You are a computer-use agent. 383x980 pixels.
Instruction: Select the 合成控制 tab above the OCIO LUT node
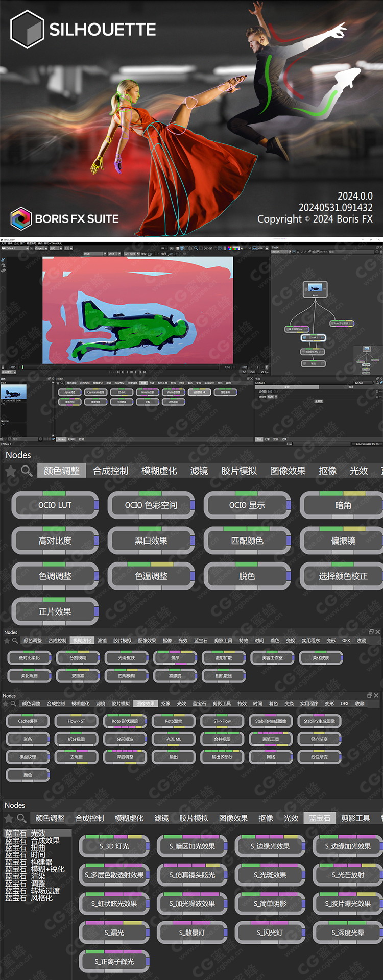(110, 471)
